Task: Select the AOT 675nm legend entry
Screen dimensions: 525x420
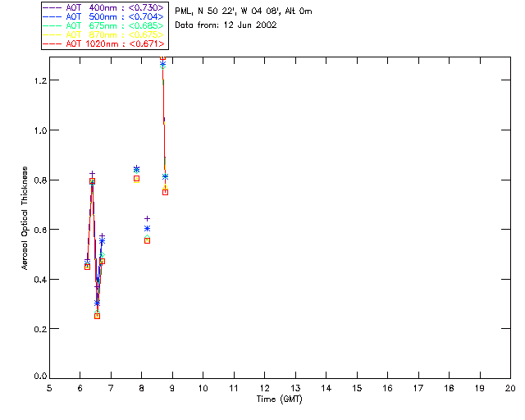Action: click(104, 25)
